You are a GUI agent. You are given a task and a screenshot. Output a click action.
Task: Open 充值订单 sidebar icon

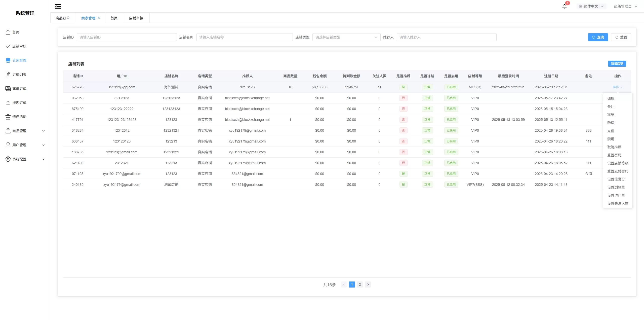coord(8,89)
